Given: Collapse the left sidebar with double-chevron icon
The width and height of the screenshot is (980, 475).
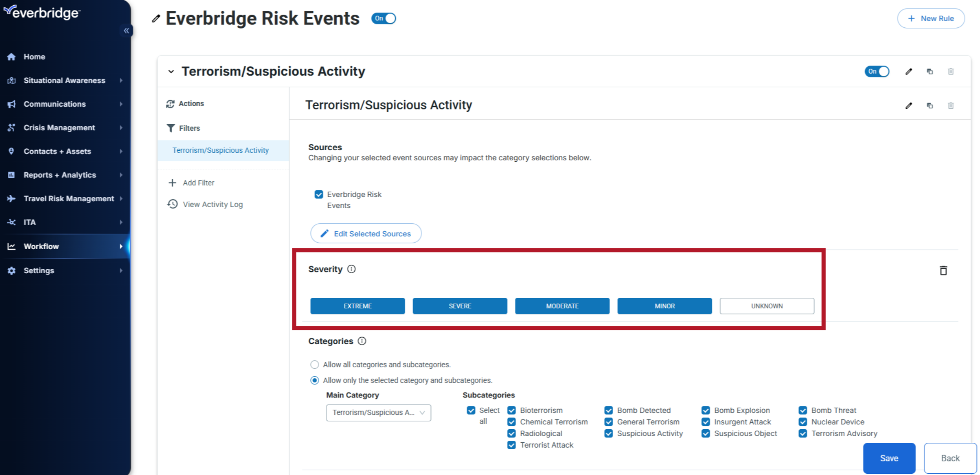Looking at the screenshot, I should point(126,31).
